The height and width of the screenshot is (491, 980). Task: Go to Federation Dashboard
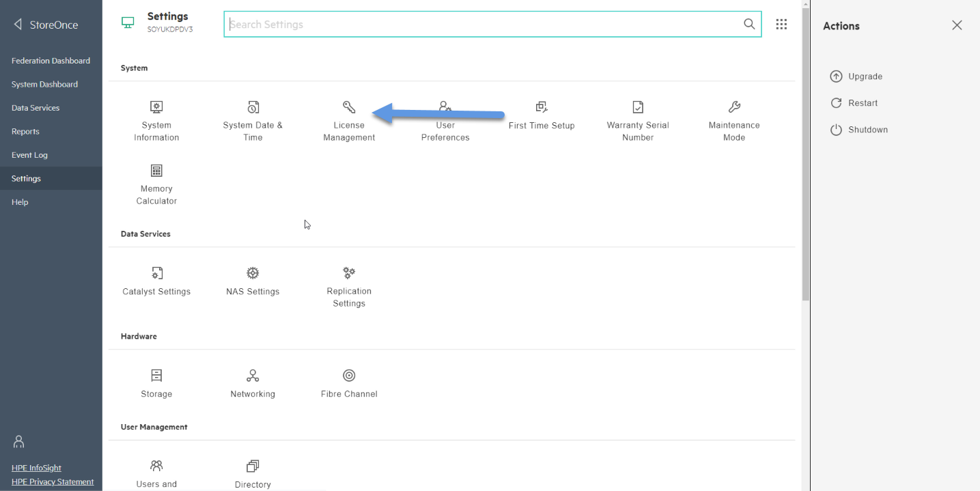point(51,61)
